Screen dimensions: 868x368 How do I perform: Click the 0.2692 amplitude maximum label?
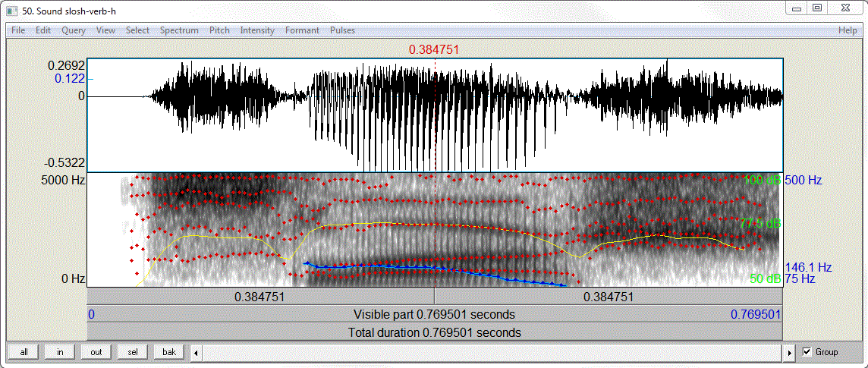[x=67, y=65]
